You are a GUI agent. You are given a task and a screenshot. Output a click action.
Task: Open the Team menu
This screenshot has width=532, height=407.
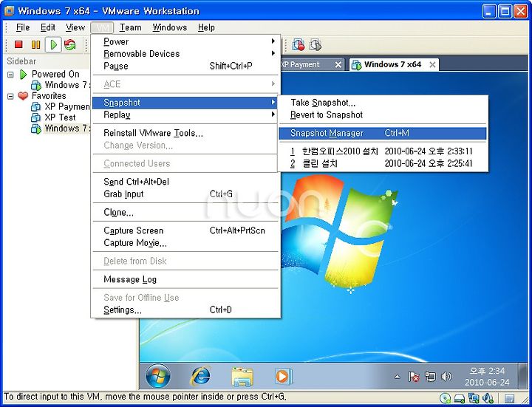[130, 27]
